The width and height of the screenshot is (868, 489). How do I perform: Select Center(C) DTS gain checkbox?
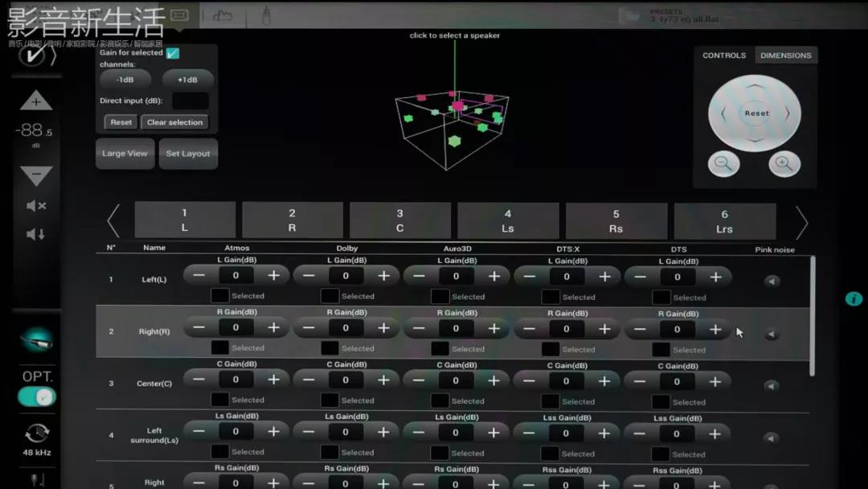coord(661,402)
